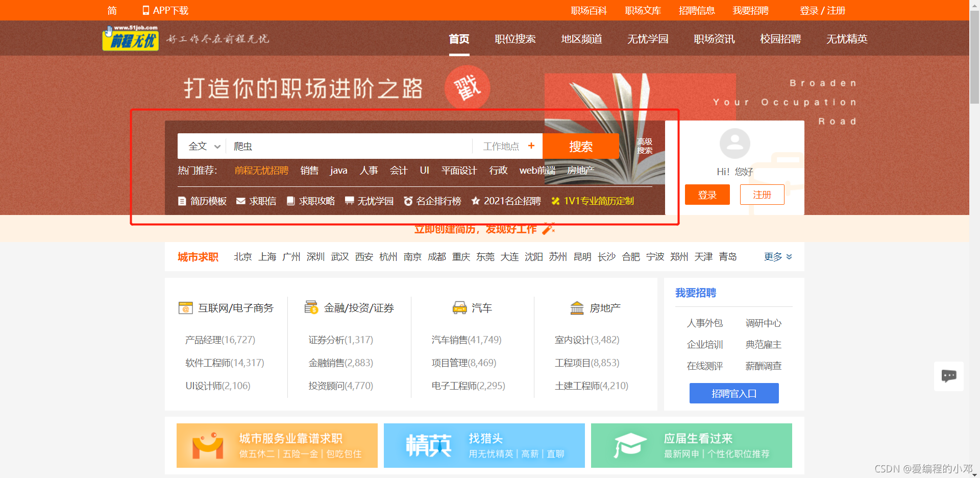Image resolution: width=980 pixels, height=478 pixels.
Task: Go to 地区频道 menu item
Action: 581,39
